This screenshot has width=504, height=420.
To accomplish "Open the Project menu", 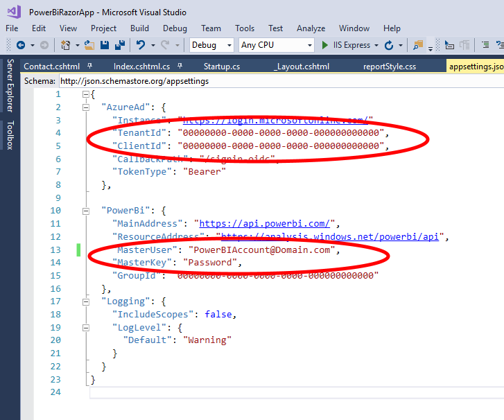I will 103,28.
